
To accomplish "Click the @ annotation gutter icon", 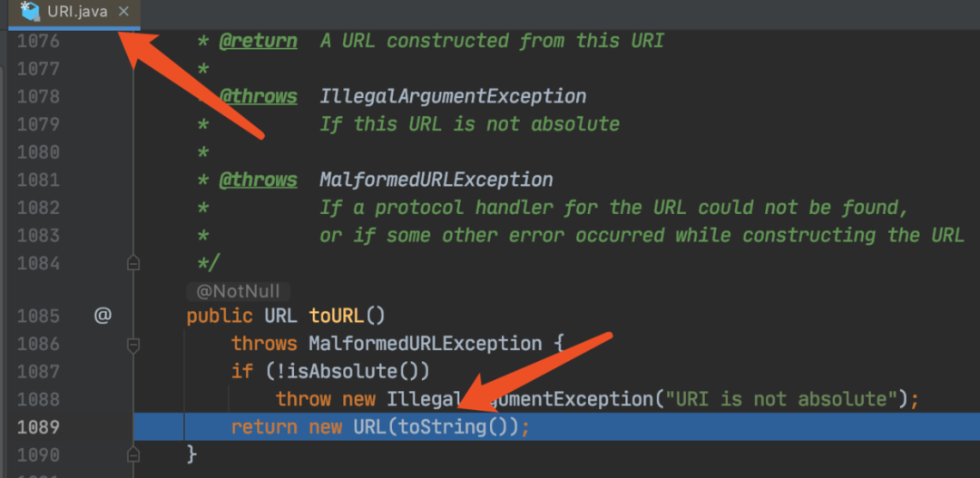I will (x=103, y=316).
